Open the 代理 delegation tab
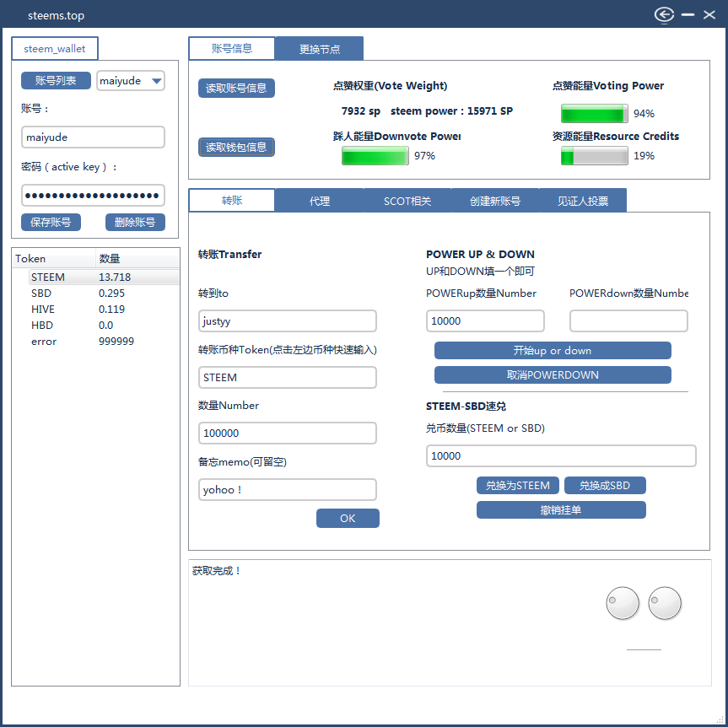728x727 pixels. point(320,200)
